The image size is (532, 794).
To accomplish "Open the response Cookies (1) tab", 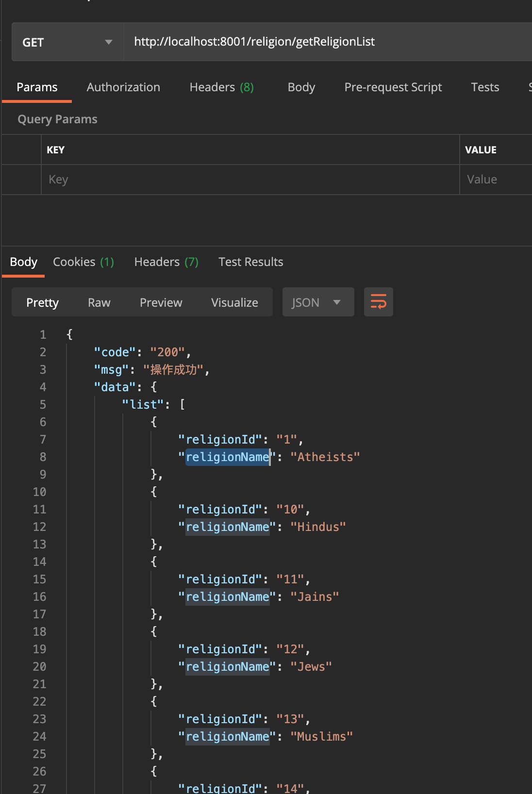I will pyautogui.click(x=83, y=262).
